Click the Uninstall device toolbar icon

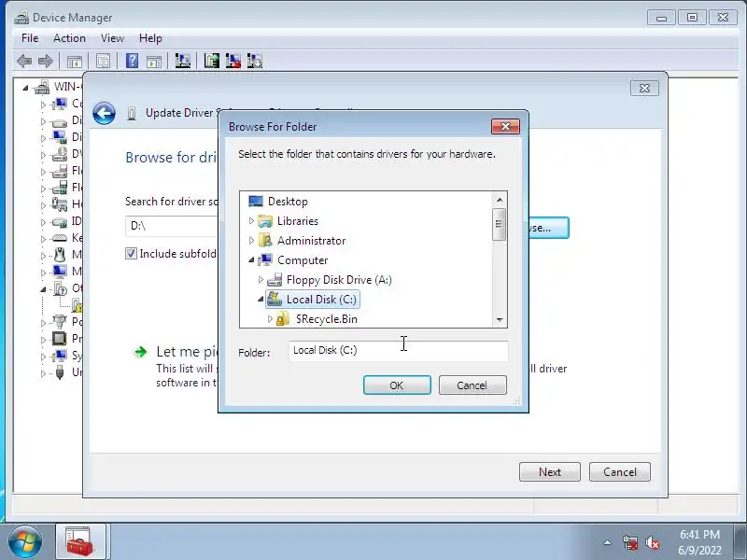point(233,61)
